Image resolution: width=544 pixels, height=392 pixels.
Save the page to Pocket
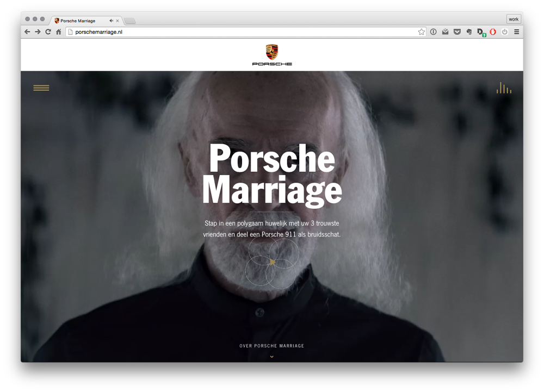tap(458, 32)
